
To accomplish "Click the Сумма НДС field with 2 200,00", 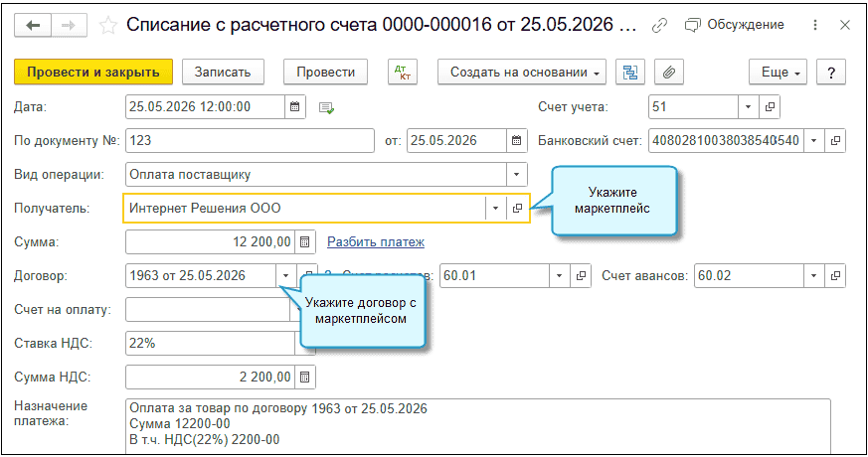I will click(211, 377).
